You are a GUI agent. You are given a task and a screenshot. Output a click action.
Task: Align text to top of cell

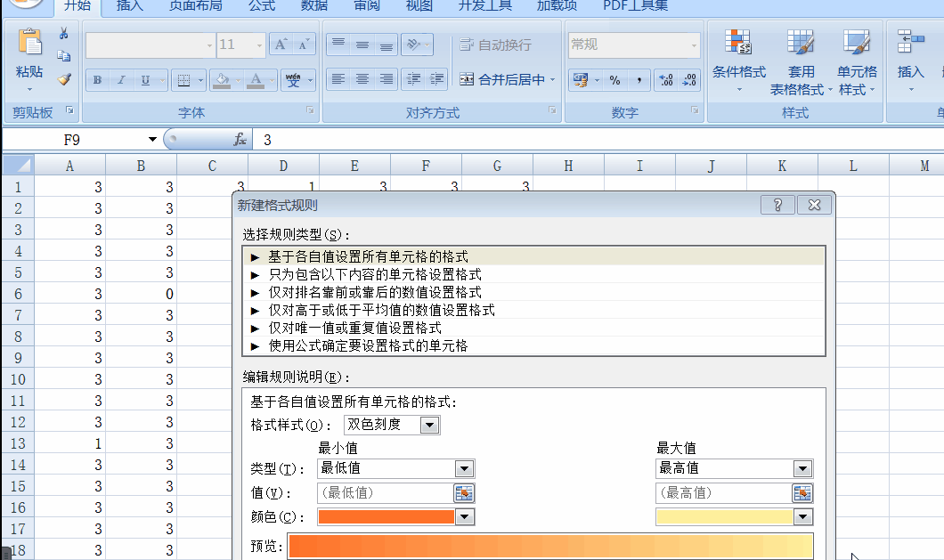(x=338, y=45)
